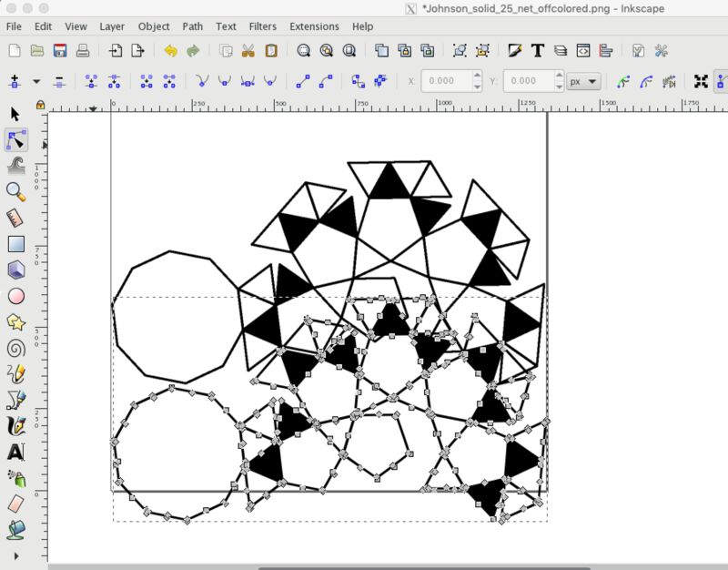Open Text and Font dialog
Image resolution: width=728 pixels, height=570 pixels.
(x=538, y=51)
